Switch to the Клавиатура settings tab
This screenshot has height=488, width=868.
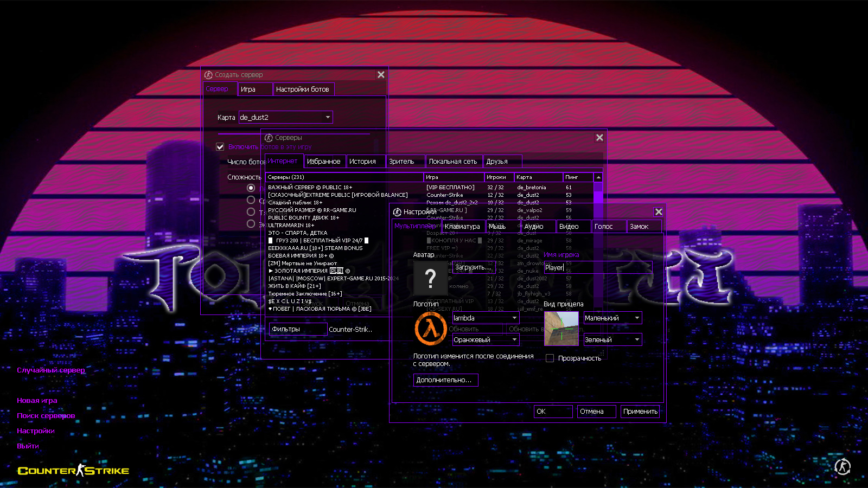coord(462,227)
